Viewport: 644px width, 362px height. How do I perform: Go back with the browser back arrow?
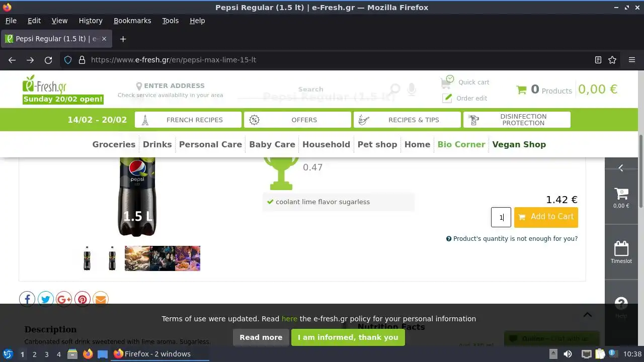pyautogui.click(x=12, y=60)
